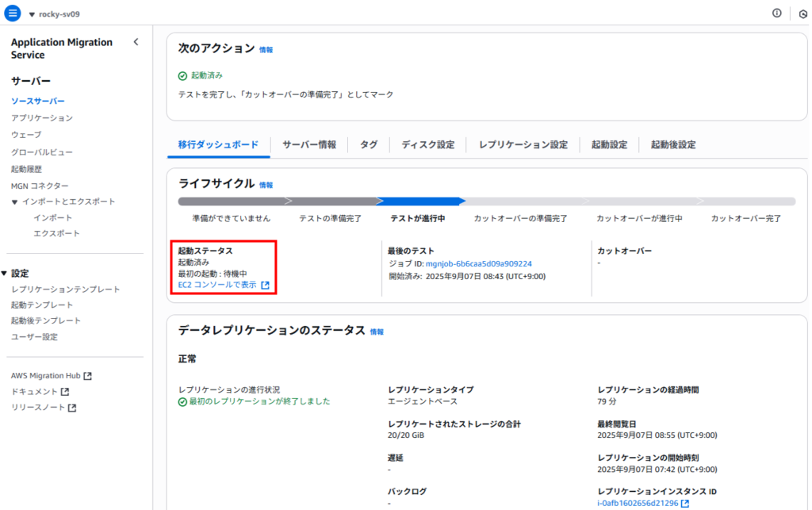Open AWS Migration Hub link
812x510 pixels.
coord(45,376)
